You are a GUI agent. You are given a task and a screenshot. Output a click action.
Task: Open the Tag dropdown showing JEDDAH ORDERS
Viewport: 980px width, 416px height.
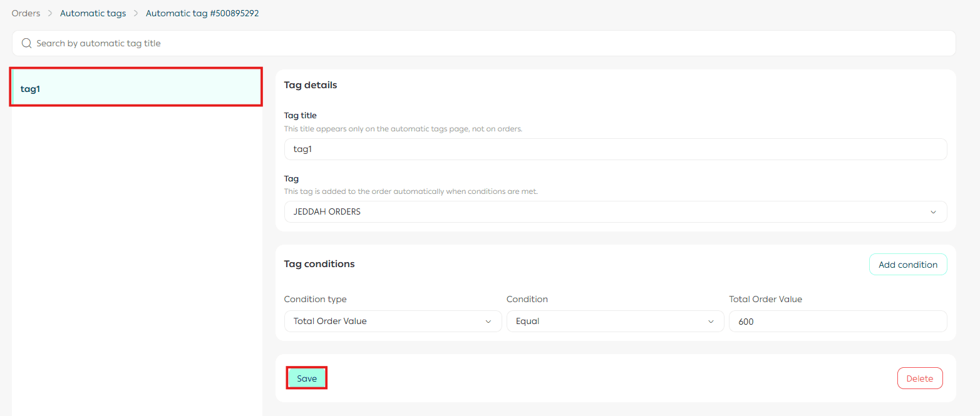[x=615, y=212]
